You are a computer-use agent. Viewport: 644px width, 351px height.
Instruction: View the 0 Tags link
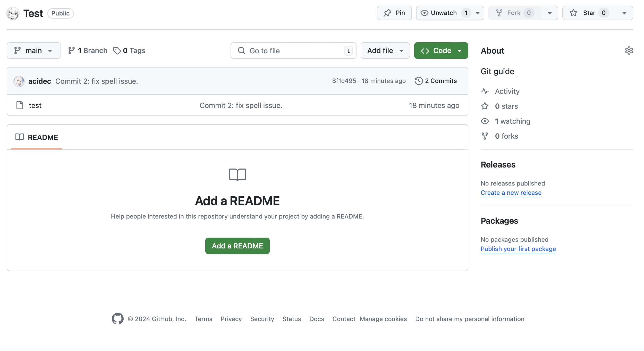click(129, 51)
